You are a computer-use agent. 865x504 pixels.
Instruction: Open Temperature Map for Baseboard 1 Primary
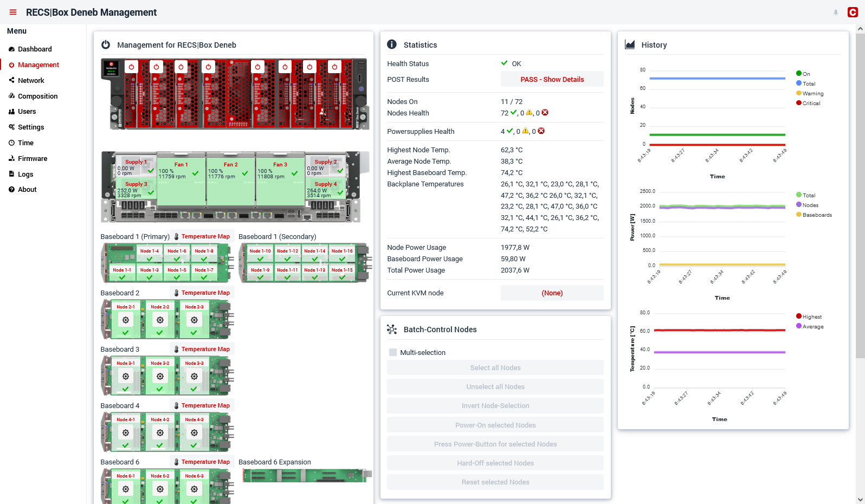click(202, 236)
